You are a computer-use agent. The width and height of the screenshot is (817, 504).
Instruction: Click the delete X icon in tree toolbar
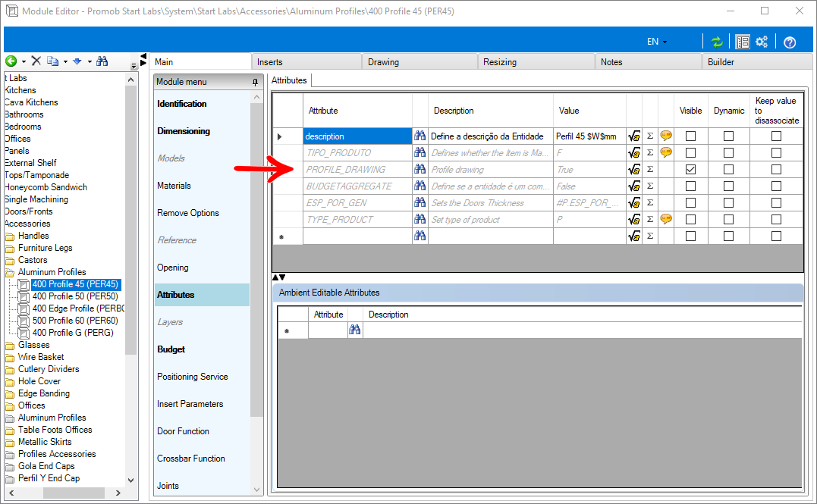coord(36,61)
